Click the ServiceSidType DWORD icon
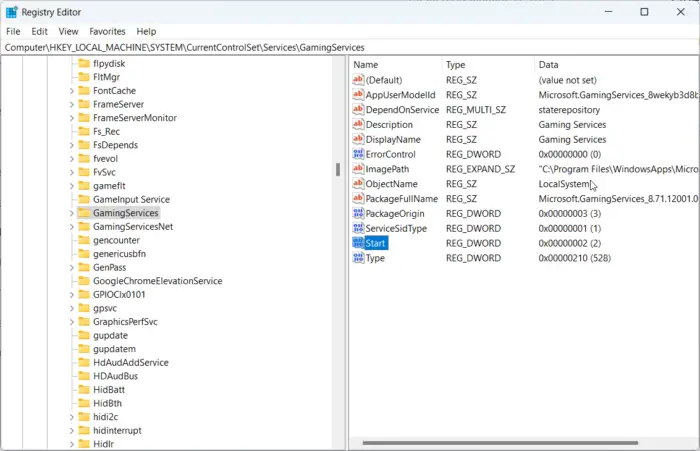The image size is (700, 451). tap(358, 228)
